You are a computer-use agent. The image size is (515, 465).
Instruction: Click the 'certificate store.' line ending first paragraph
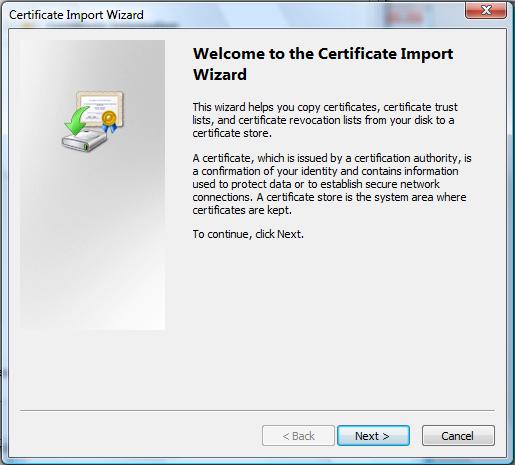coord(232,133)
